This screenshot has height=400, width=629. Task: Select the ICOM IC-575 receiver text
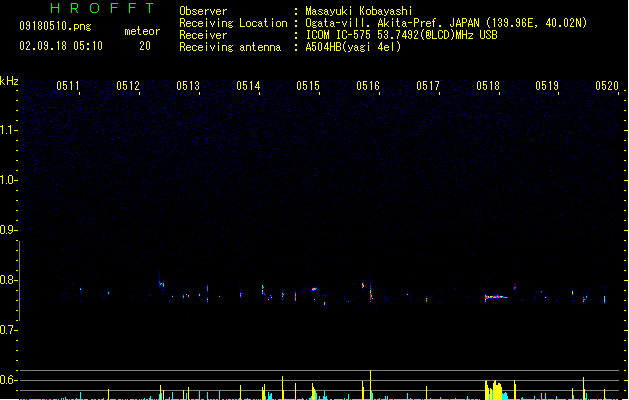401,35
